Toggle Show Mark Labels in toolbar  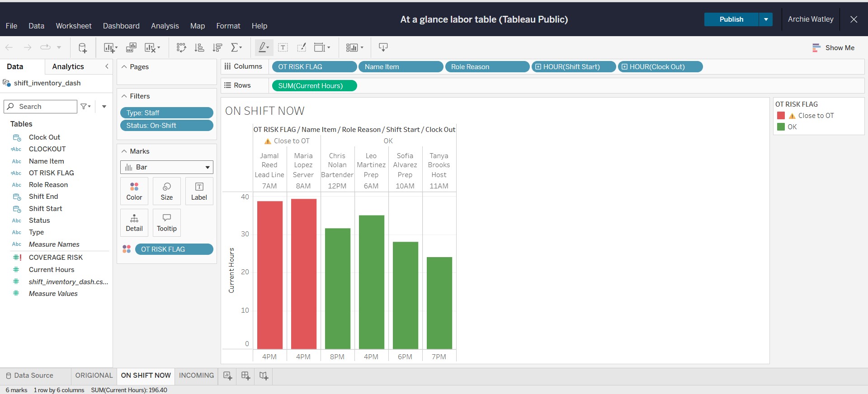(x=283, y=47)
